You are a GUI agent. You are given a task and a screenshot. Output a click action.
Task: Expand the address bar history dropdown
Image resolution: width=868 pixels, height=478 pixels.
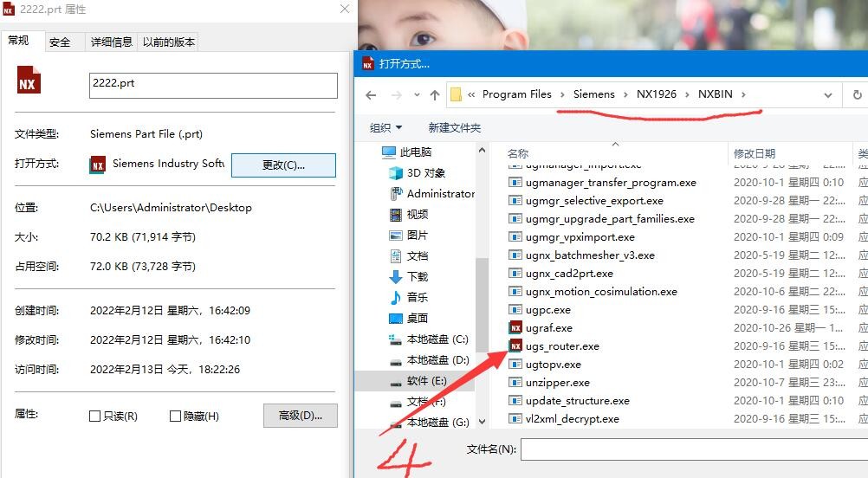(x=828, y=95)
